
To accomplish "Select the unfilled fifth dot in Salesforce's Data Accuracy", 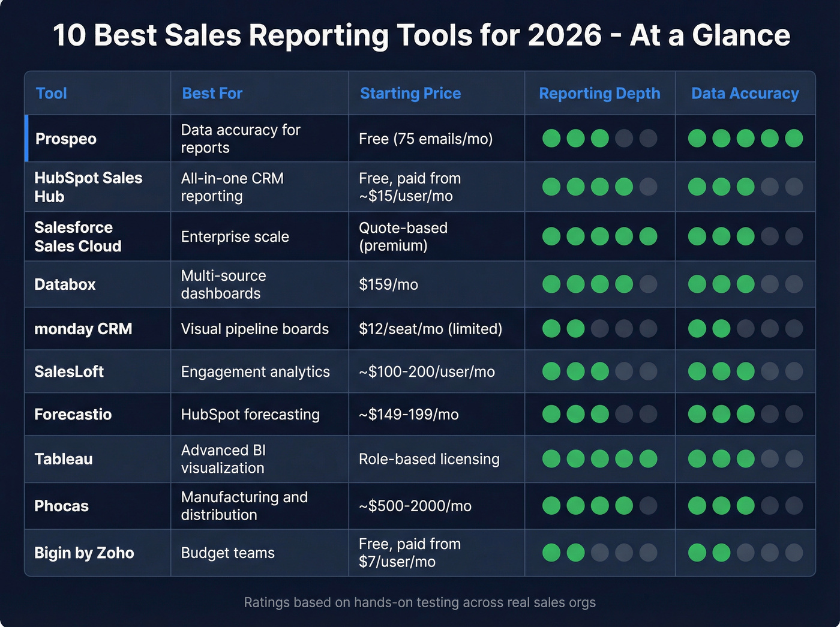I will coord(793,236).
